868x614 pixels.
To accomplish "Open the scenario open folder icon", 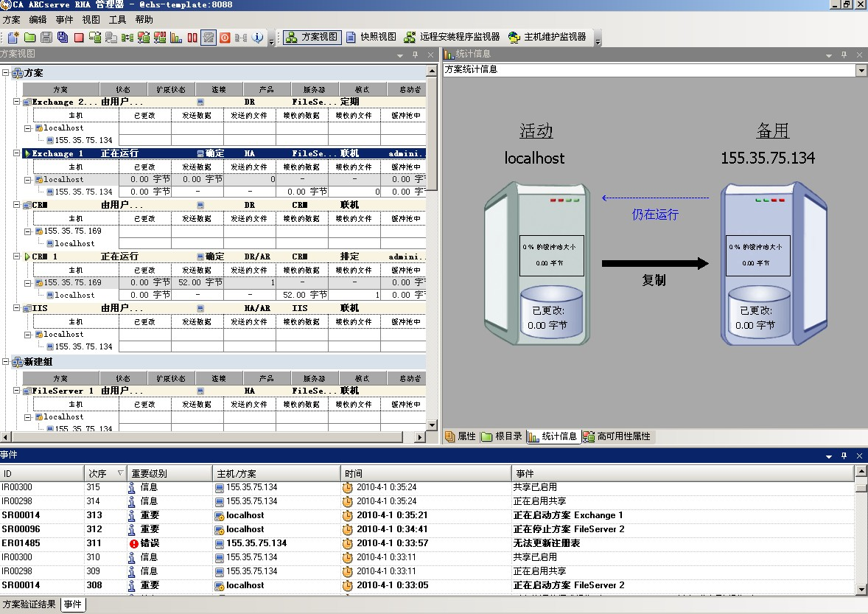I will point(29,37).
